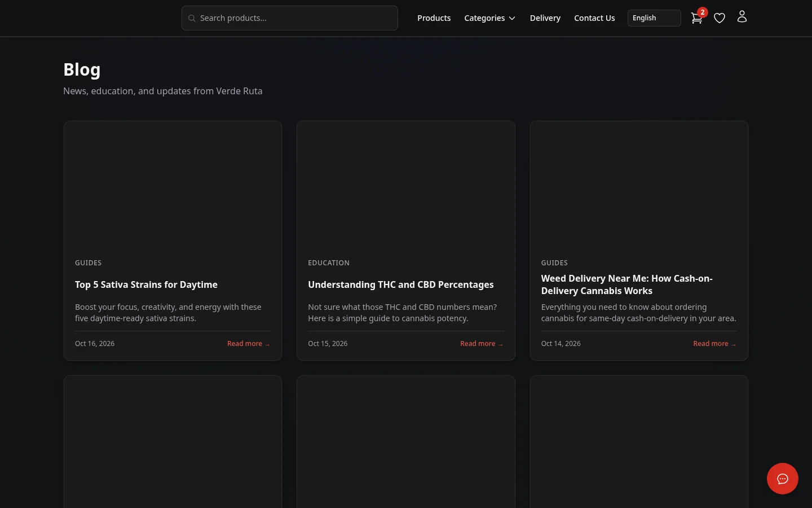Click the Oct 16, 2026 date
Image resolution: width=812 pixels, height=508 pixels.
(95, 343)
